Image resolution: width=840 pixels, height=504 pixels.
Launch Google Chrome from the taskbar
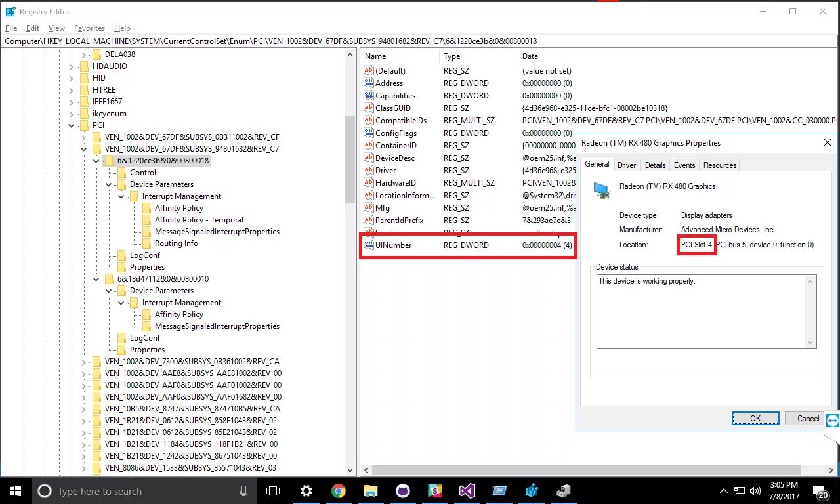pos(339,491)
